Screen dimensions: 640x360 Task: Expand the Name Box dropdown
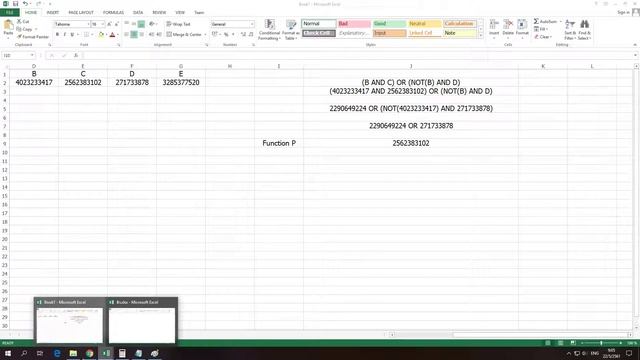32,55
